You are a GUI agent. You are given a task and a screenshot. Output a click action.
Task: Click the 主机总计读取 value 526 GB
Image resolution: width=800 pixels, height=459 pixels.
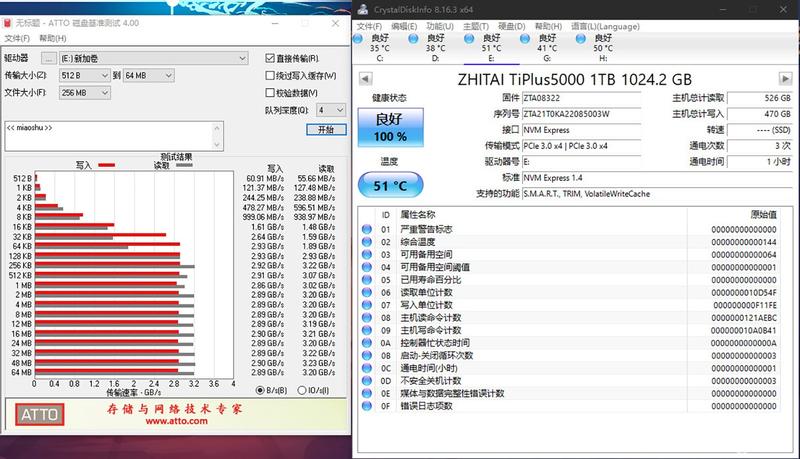[759, 98]
